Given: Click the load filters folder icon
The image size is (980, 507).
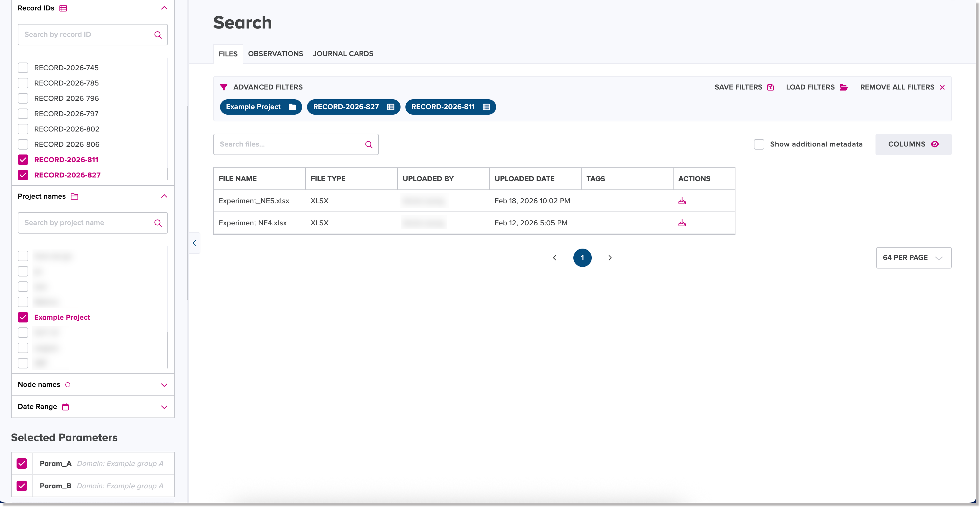Looking at the screenshot, I should click(844, 87).
